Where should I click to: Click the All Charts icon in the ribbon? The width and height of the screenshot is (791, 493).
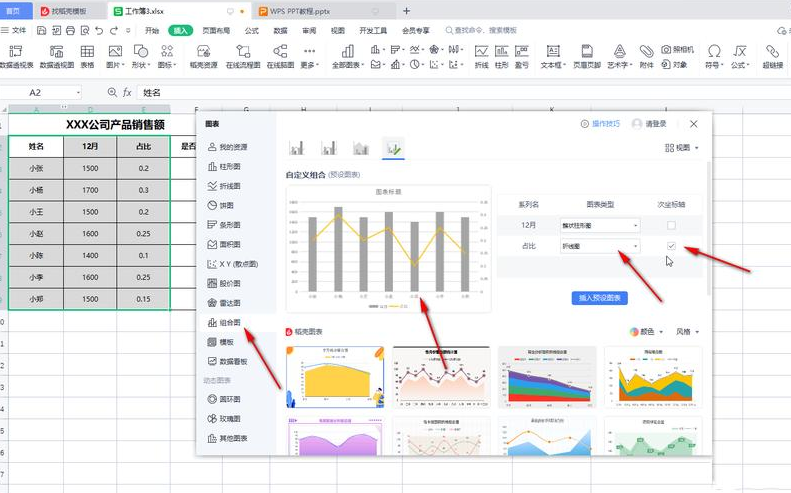[348, 51]
